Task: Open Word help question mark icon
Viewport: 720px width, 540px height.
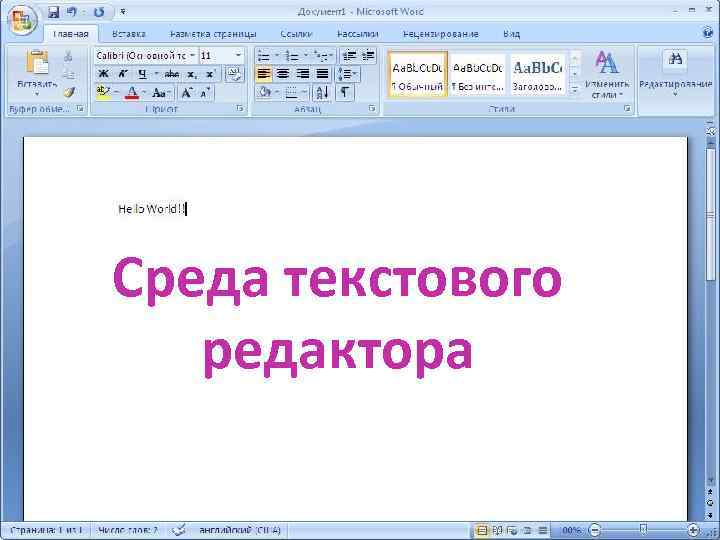Action: coord(708,32)
